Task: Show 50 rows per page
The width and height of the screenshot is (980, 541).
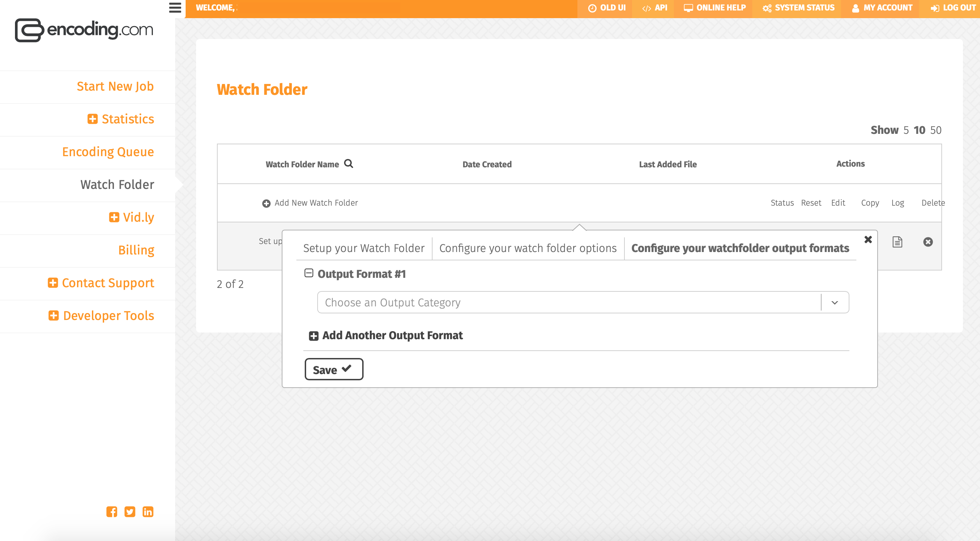Action: [x=935, y=130]
